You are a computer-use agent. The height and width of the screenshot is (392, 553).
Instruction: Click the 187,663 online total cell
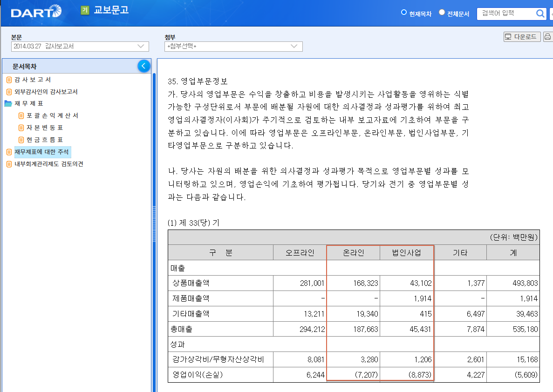pos(354,329)
